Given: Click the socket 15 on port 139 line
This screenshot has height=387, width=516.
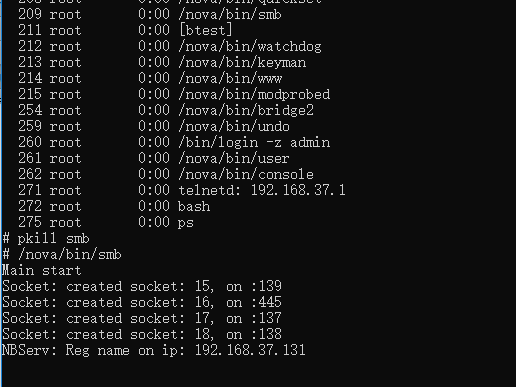Looking at the screenshot, I should (x=142, y=286).
